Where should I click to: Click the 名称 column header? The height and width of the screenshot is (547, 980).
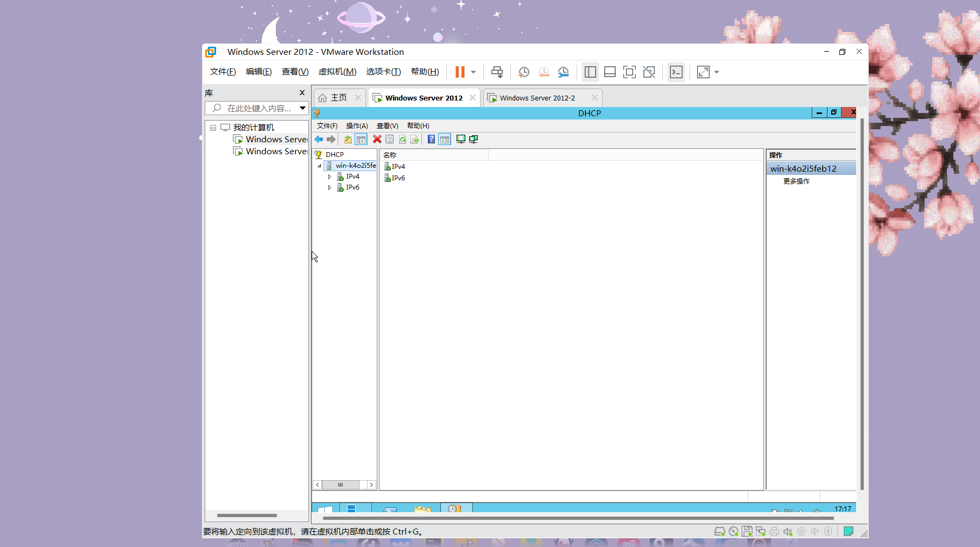pyautogui.click(x=434, y=155)
